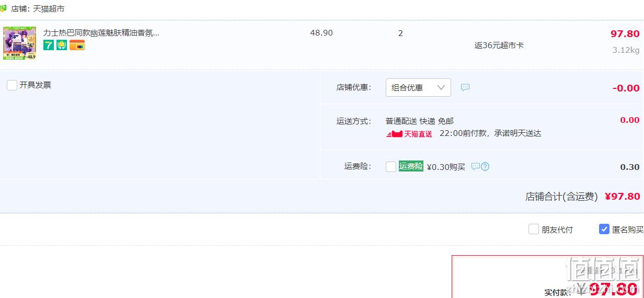
Task: Click the green 7-day return badge icon
Action: coord(49,45)
